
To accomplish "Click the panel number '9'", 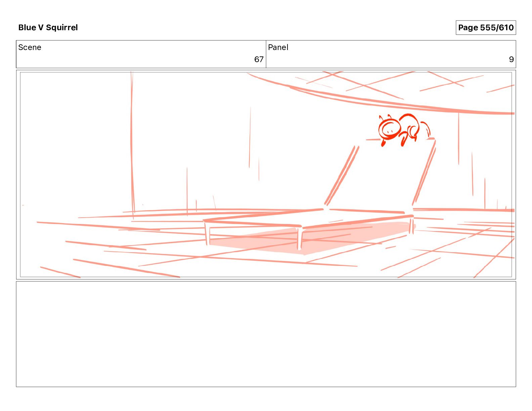I will click(x=511, y=59).
